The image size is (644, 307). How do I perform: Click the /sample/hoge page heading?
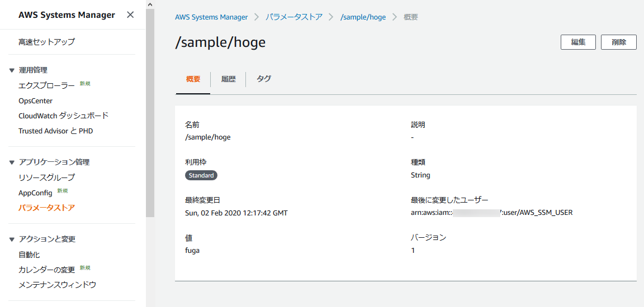pyautogui.click(x=221, y=42)
